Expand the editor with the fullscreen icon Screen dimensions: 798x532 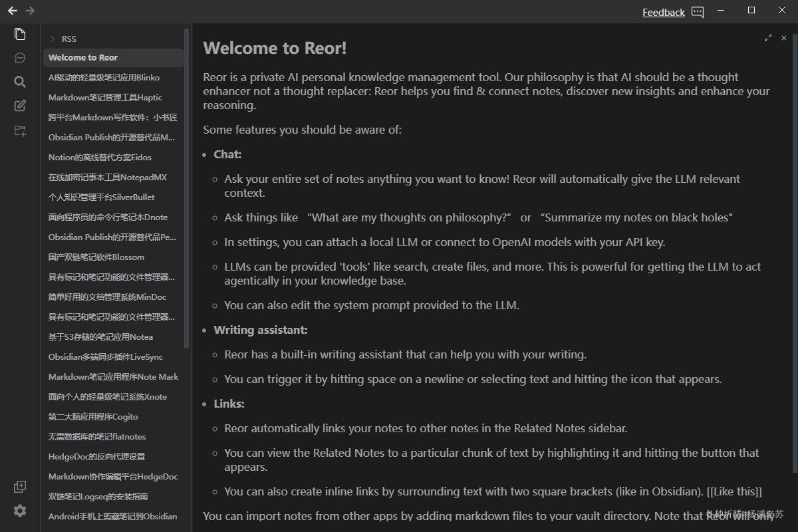(x=768, y=38)
